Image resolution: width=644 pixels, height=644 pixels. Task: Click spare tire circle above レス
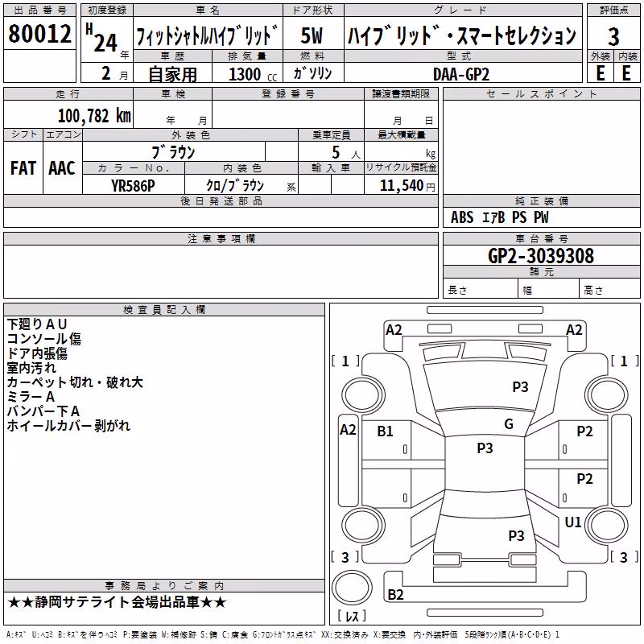coord(352,588)
